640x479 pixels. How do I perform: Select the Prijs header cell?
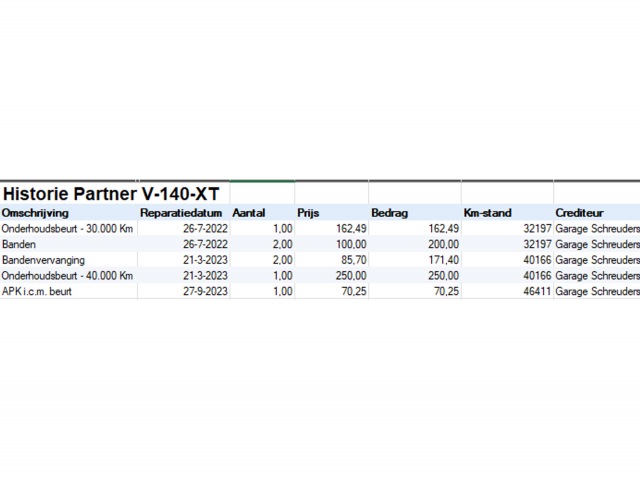[330, 213]
